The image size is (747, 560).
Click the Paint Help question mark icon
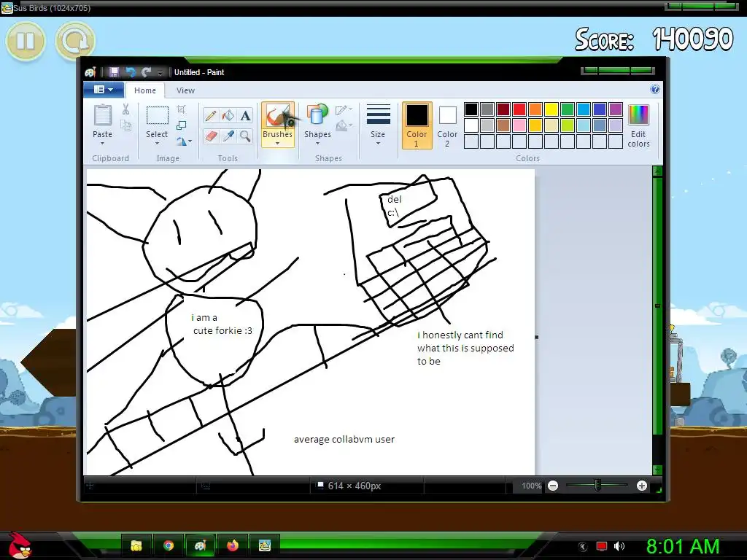[655, 89]
